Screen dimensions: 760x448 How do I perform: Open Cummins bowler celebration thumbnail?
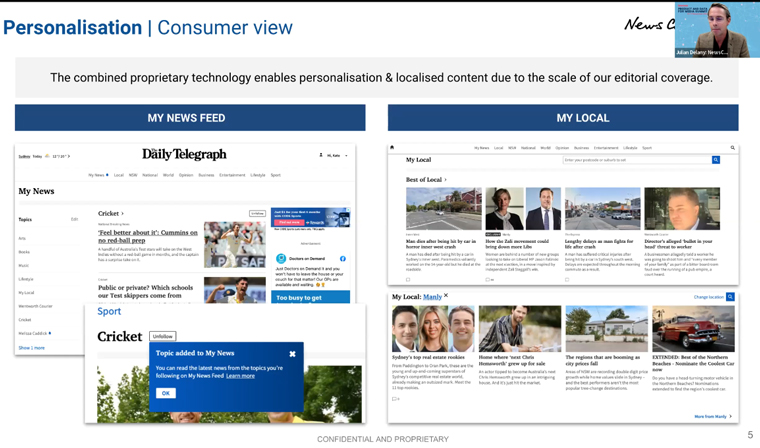click(235, 245)
